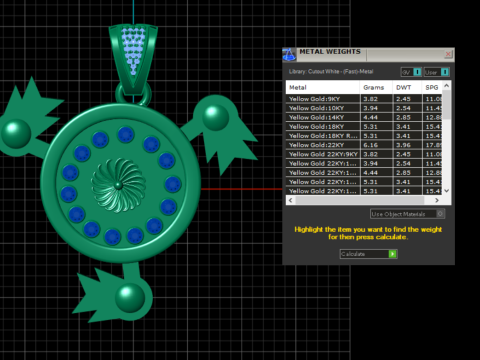Click 2.54 in the Yellow Gold:10KY row
The height and width of the screenshot is (360, 480).
403,108
